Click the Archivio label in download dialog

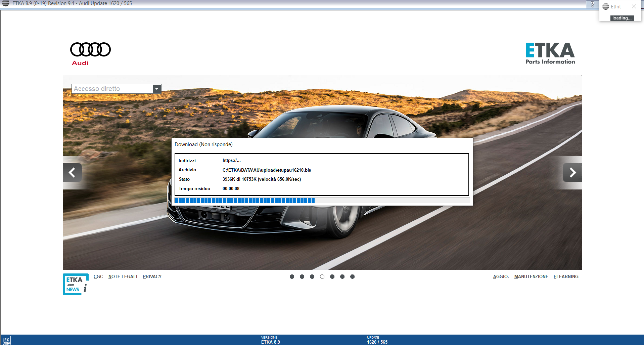pos(187,170)
